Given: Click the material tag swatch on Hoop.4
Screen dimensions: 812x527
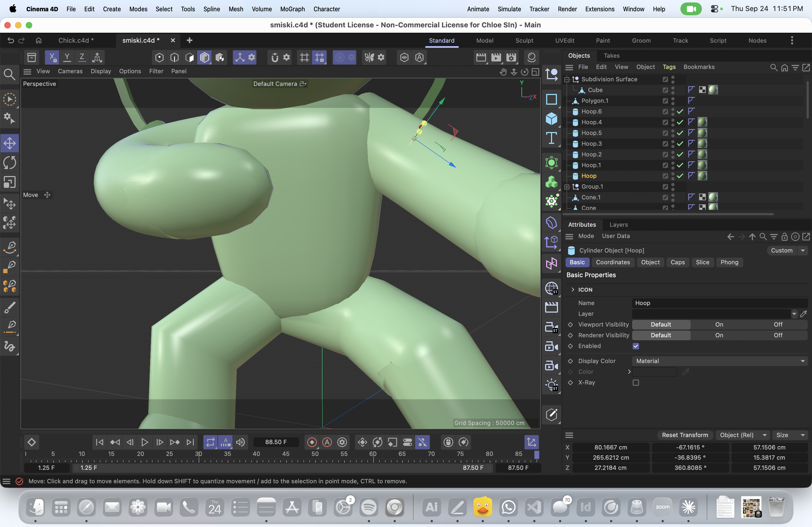Looking at the screenshot, I should 702,122.
